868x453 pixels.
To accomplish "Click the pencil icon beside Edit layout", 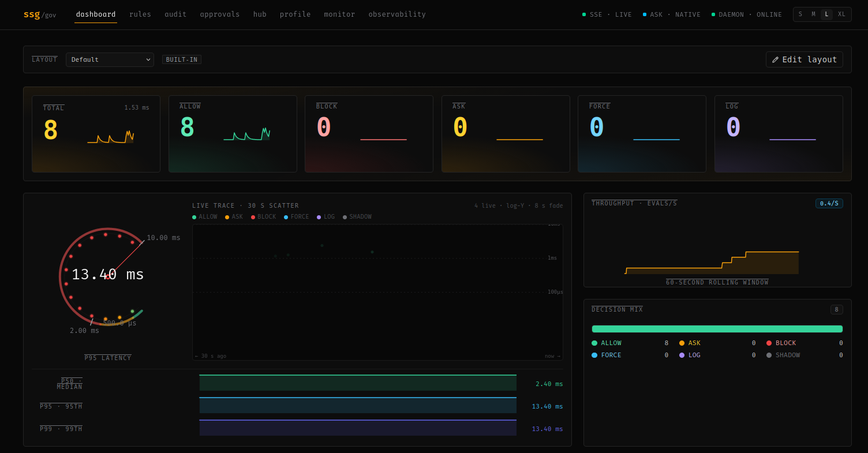I will tap(775, 59).
